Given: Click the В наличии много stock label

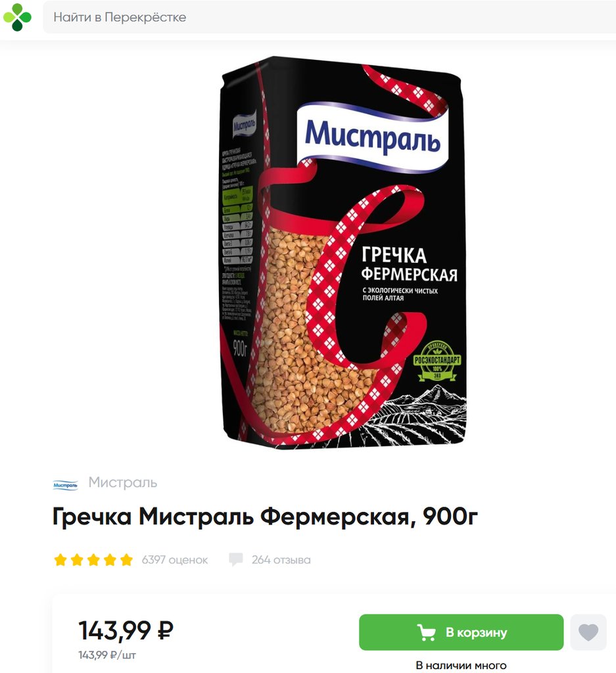Looking at the screenshot, I should coord(461,666).
